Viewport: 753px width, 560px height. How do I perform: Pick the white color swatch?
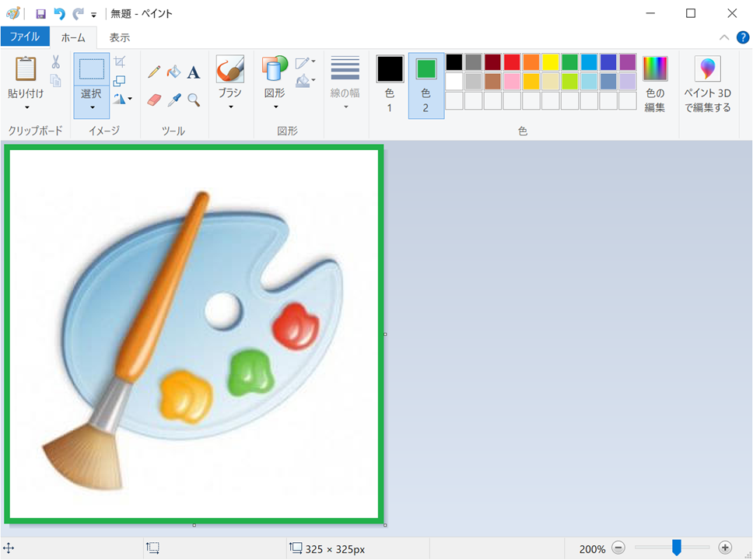[454, 82]
